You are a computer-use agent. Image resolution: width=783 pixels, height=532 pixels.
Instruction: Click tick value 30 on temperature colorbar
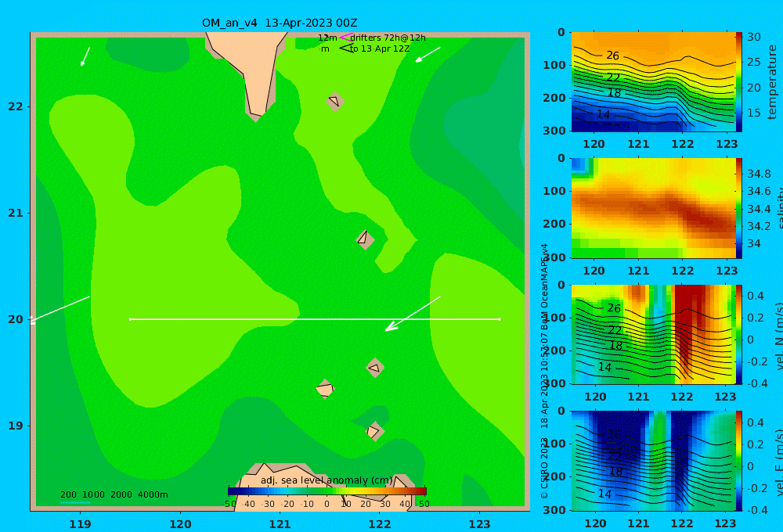(753, 37)
